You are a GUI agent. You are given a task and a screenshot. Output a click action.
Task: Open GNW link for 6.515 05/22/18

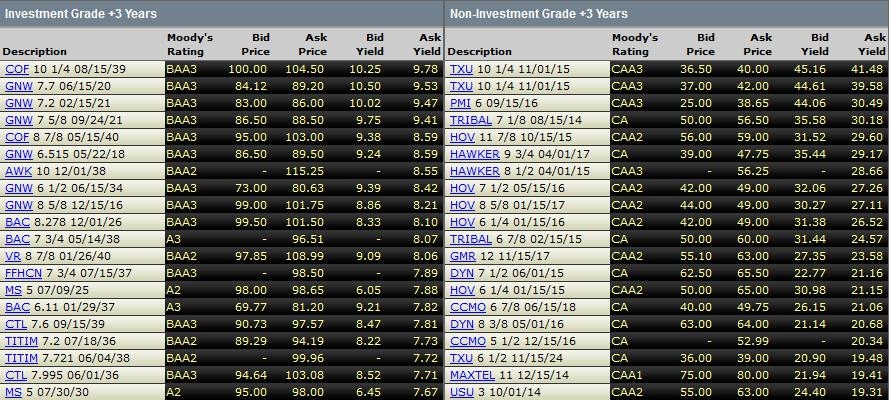point(18,154)
